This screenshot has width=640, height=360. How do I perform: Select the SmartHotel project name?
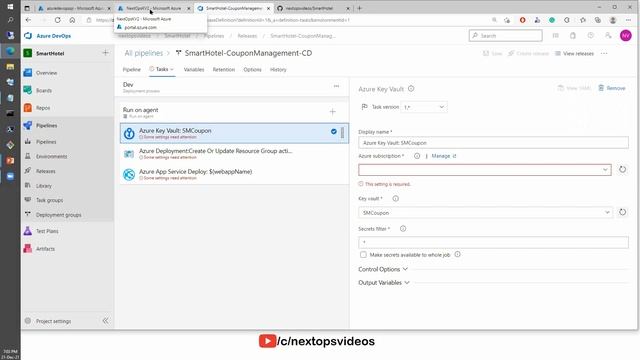(x=50, y=53)
